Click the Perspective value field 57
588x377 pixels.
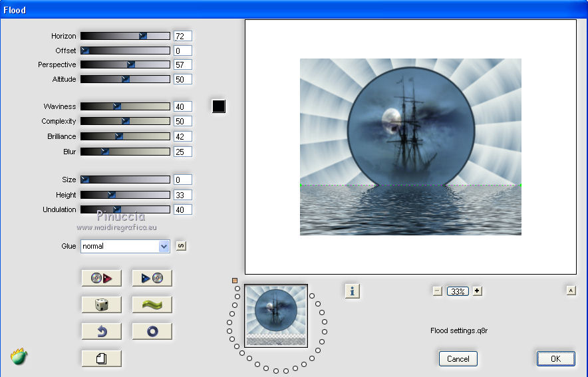pos(183,64)
